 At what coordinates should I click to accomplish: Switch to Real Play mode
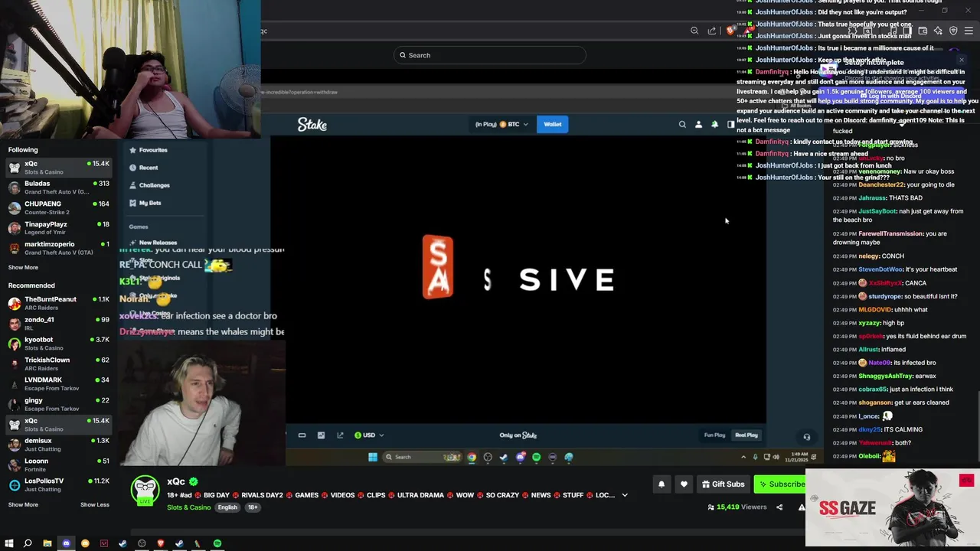[746, 435]
